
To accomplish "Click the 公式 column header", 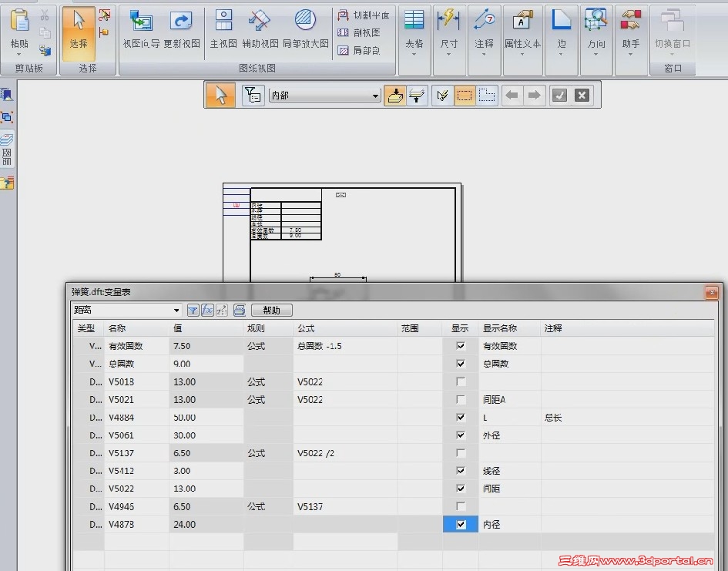I will pos(345,328).
